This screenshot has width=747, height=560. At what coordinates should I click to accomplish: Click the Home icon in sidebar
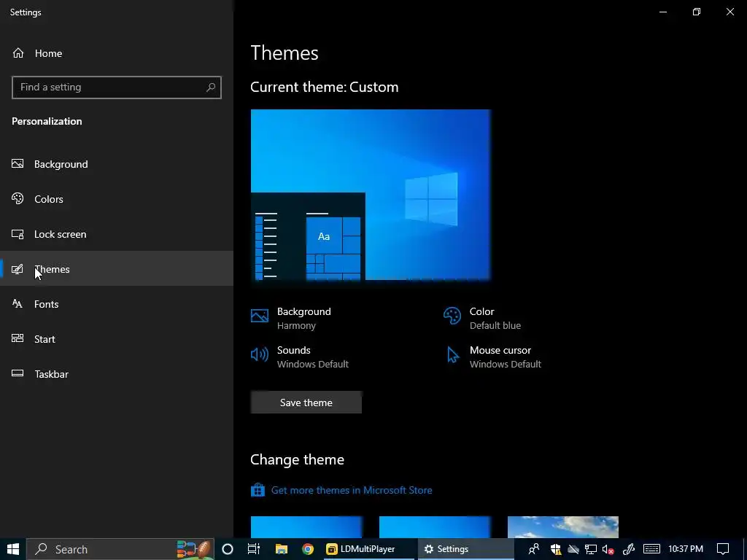18,53
